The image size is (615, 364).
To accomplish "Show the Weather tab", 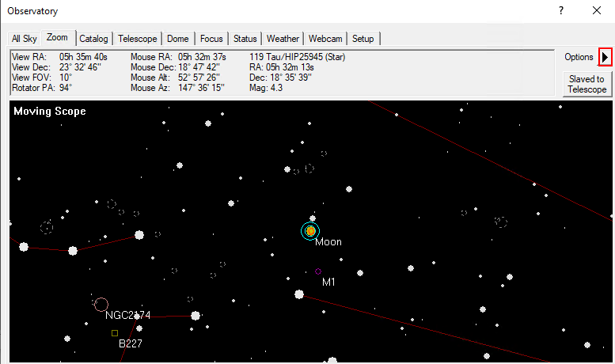I will (x=283, y=39).
